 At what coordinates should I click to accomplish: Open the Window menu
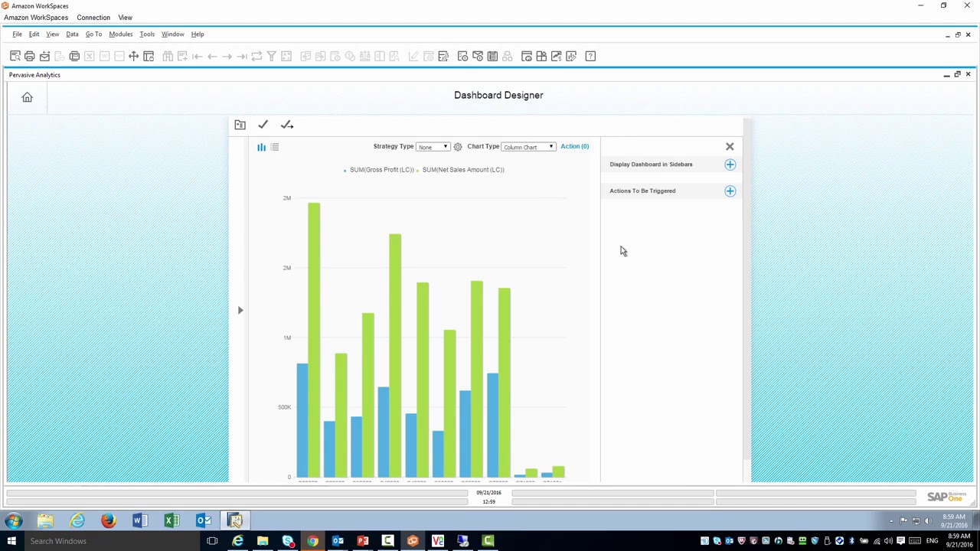[x=172, y=34]
